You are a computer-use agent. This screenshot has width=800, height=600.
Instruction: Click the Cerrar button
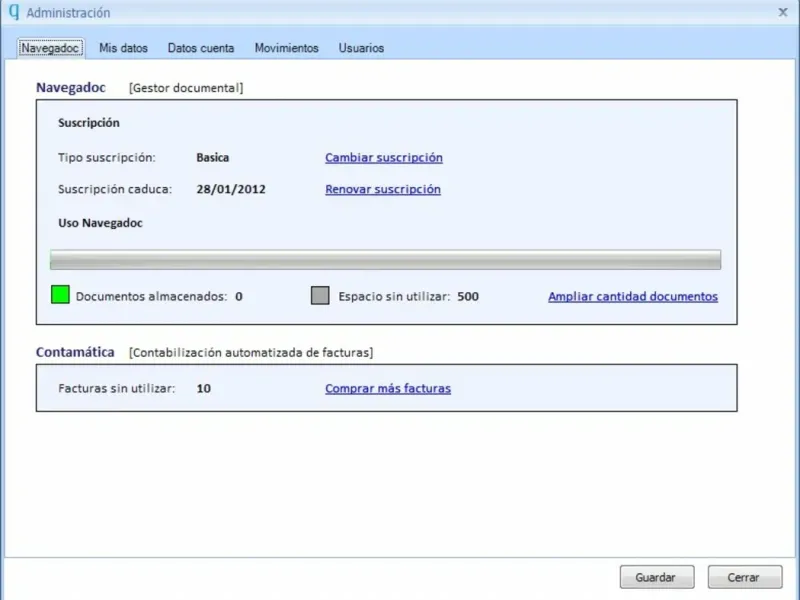coord(745,577)
